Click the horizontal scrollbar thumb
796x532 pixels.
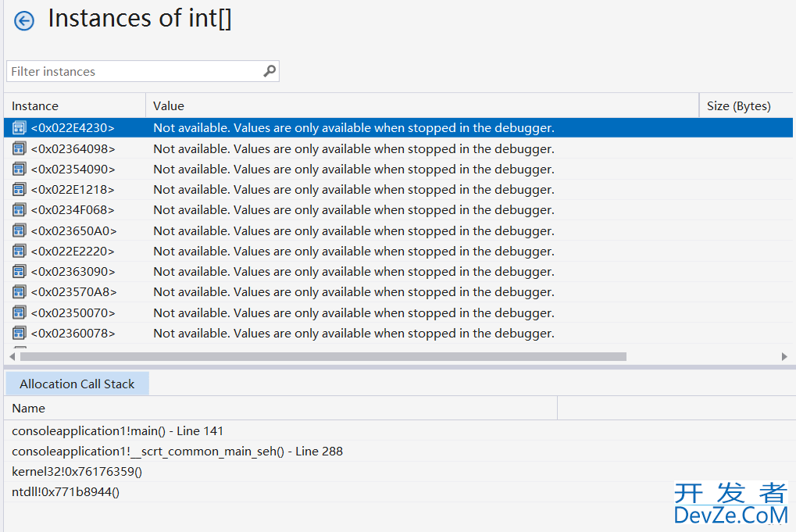click(323, 356)
